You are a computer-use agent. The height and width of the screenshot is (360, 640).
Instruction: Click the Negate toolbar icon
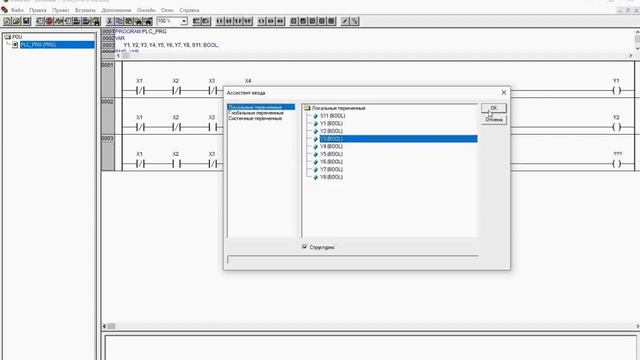pos(345,21)
